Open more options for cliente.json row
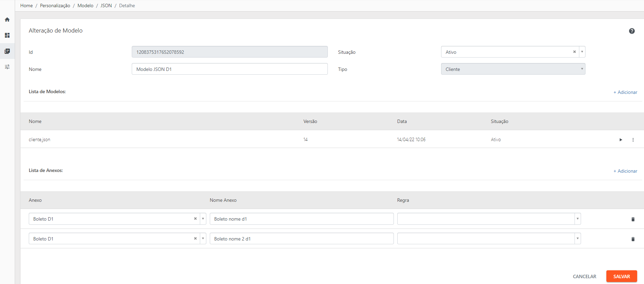This screenshot has width=644, height=284. coord(633,140)
